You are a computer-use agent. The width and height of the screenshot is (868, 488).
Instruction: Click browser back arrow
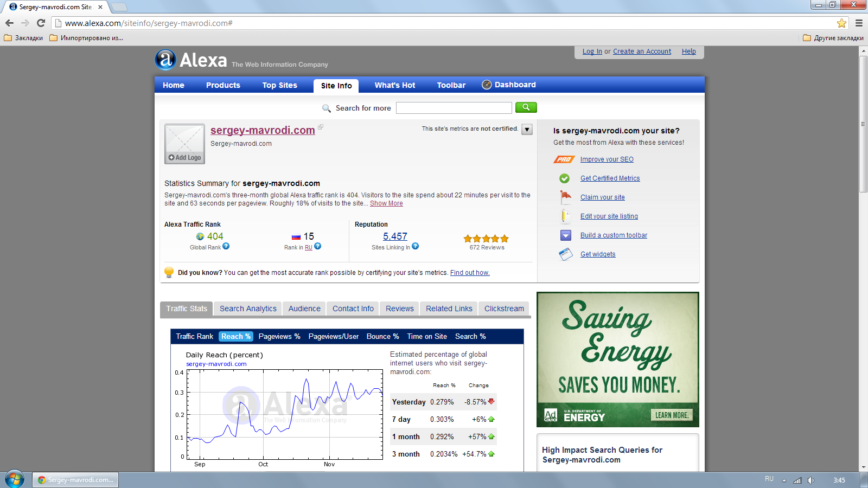[9, 23]
